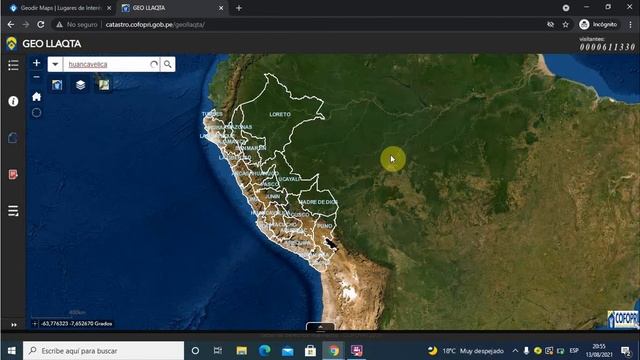Switch to the Geodir Maps browser tab
Screen dimensions: 640x360
coord(60,8)
